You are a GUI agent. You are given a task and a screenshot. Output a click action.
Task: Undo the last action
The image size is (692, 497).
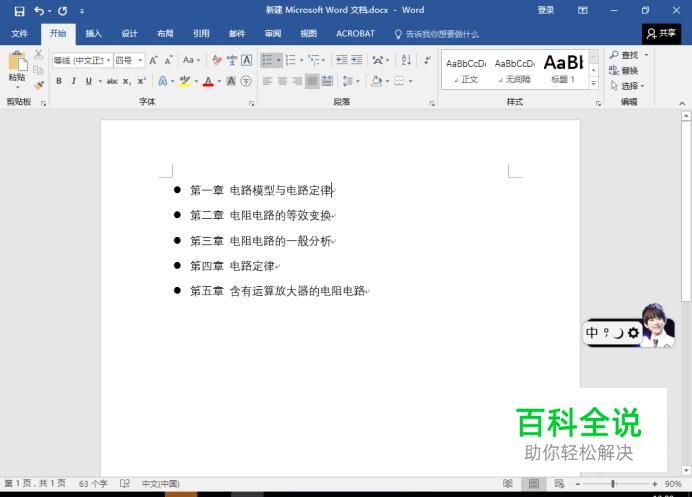(x=40, y=11)
